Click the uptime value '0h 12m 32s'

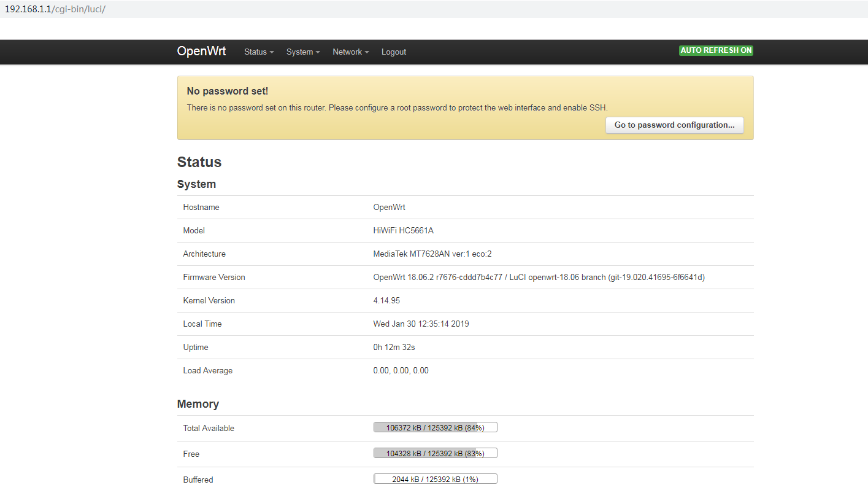tap(394, 348)
